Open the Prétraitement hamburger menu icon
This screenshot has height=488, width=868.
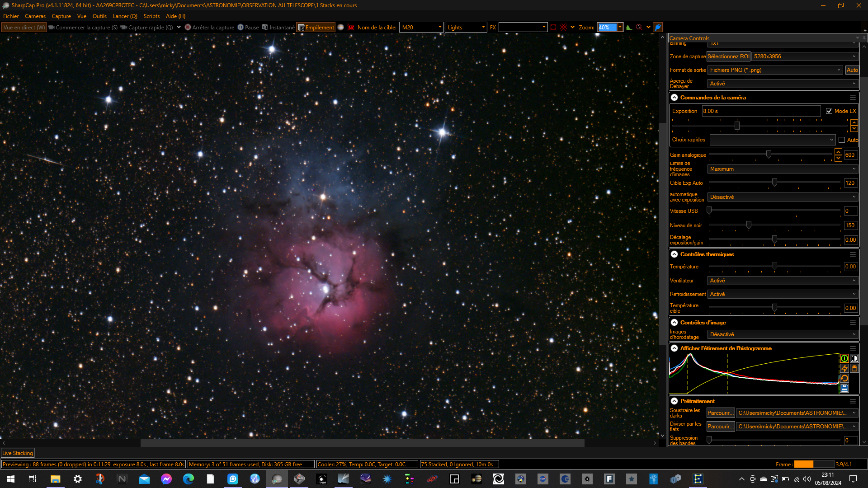[x=853, y=401]
